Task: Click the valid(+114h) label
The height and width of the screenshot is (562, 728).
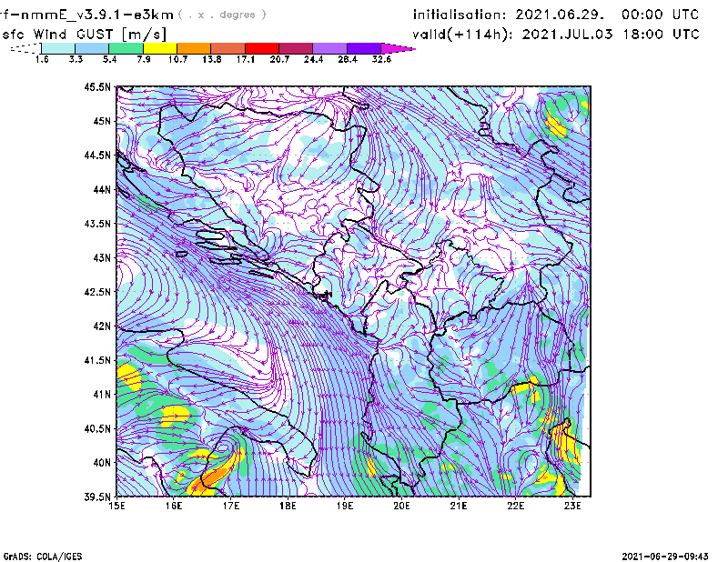Action: coord(463,35)
